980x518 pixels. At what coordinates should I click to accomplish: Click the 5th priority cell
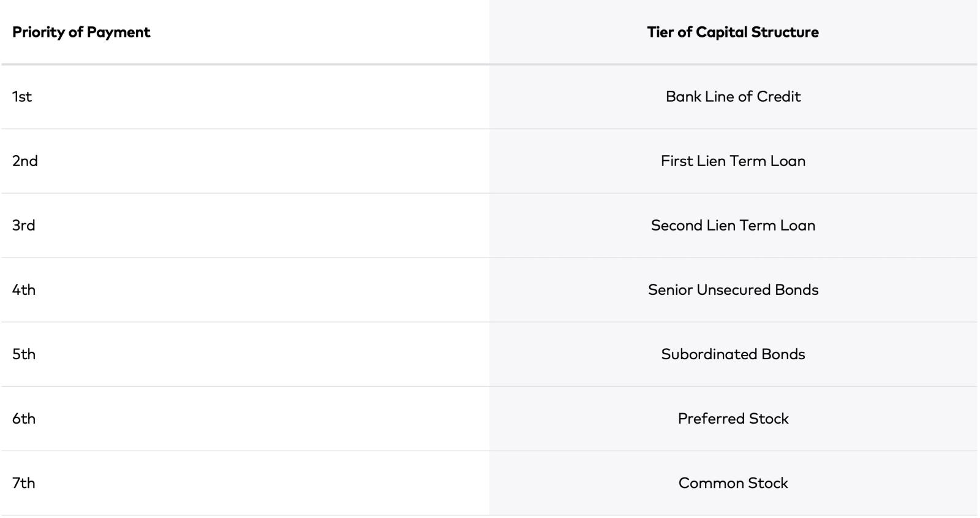[24, 354]
